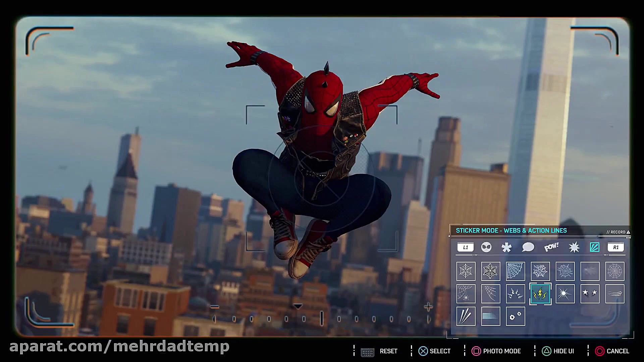
Task: Switch to the Spider-Man mask sticker category
Action: [486, 247]
